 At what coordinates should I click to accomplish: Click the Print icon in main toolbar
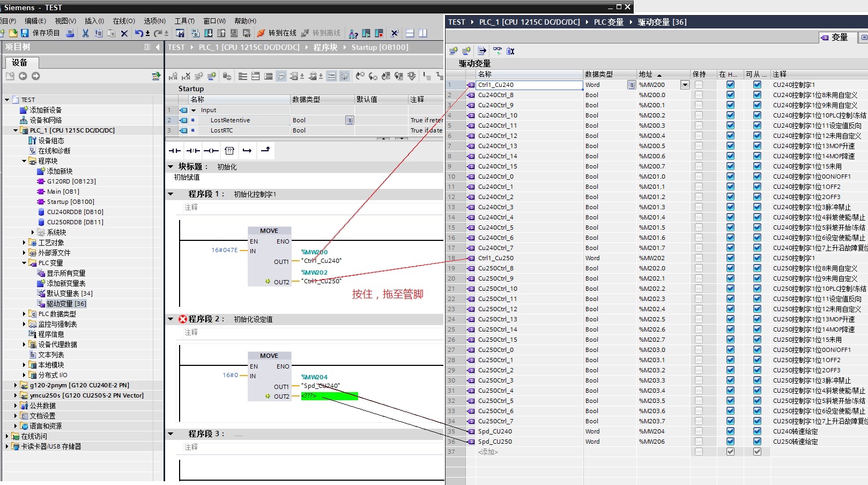point(70,33)
